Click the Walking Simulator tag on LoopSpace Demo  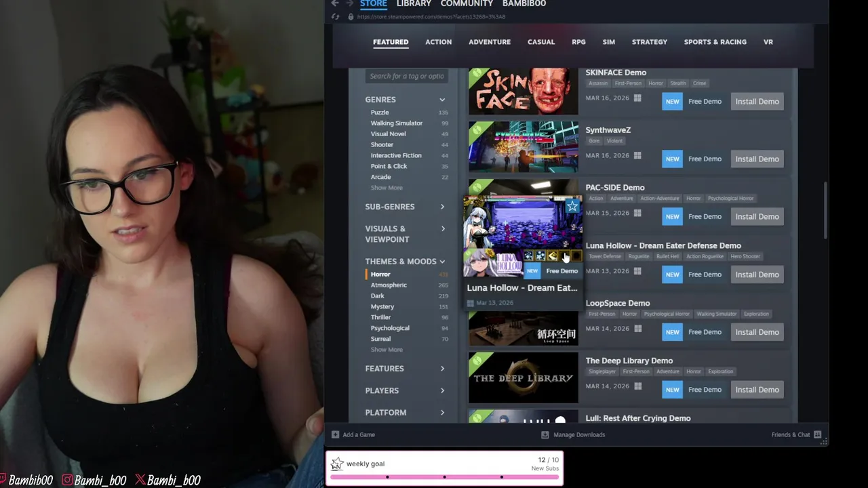(716, 314)
